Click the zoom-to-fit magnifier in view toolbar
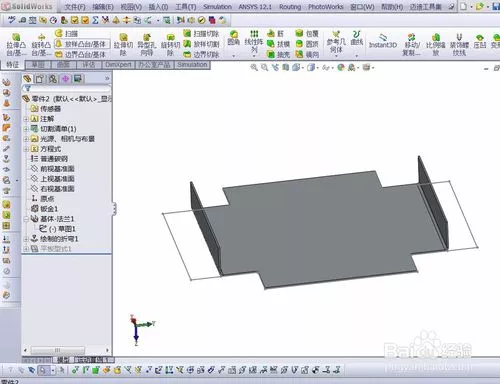This screenshot has width=500, height=384. [254, 67]
